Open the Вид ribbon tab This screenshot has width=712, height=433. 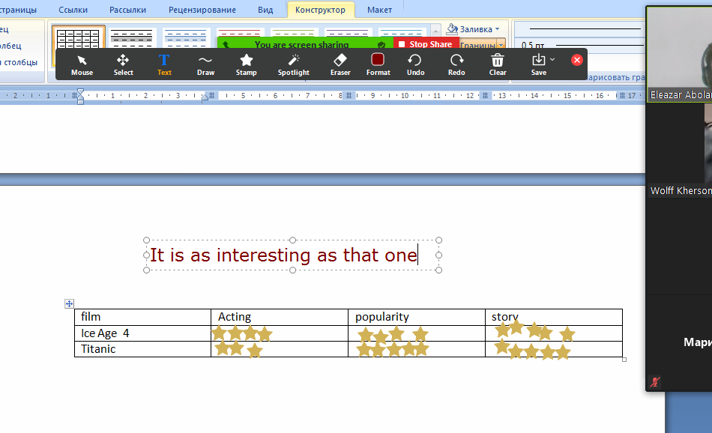click(x=265, y=10)
